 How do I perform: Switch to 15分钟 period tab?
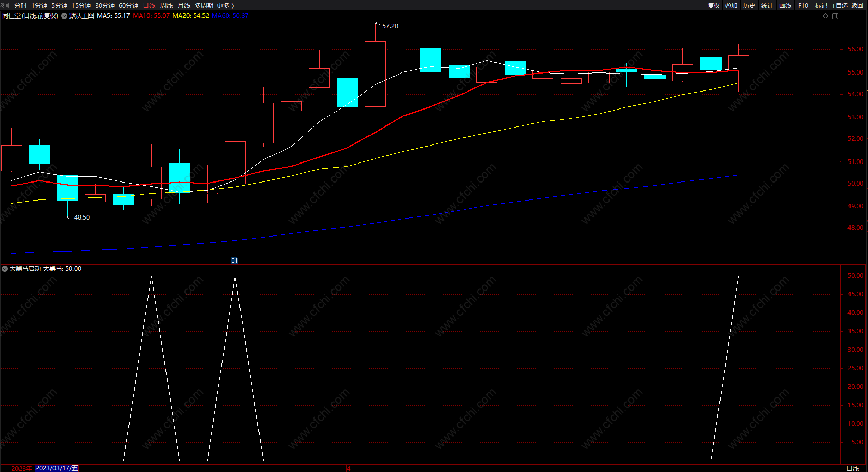(81, 5)
